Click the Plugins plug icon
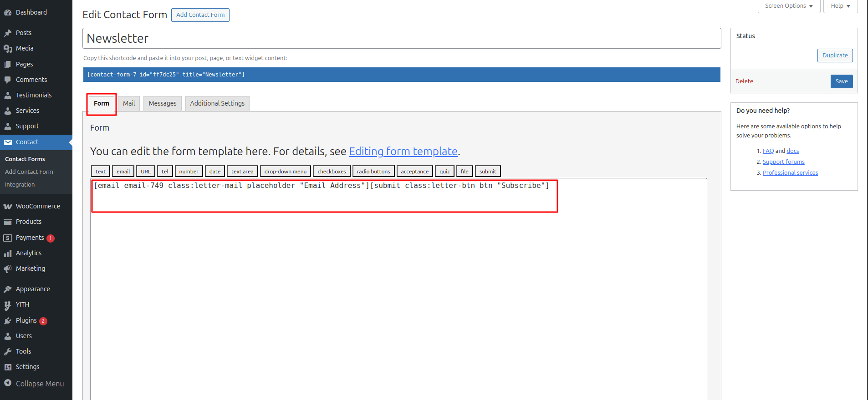The width and height of the screenshot is (868, 400). point(8,321)
